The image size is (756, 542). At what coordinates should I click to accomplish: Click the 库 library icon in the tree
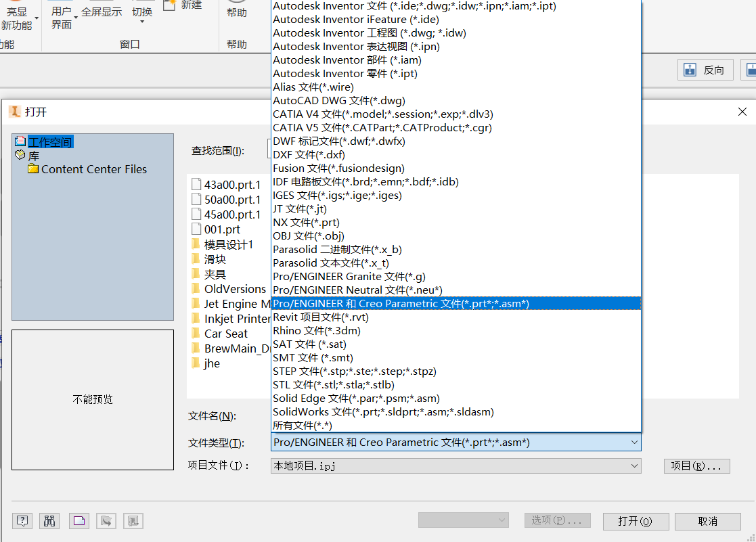click(20, 155)
